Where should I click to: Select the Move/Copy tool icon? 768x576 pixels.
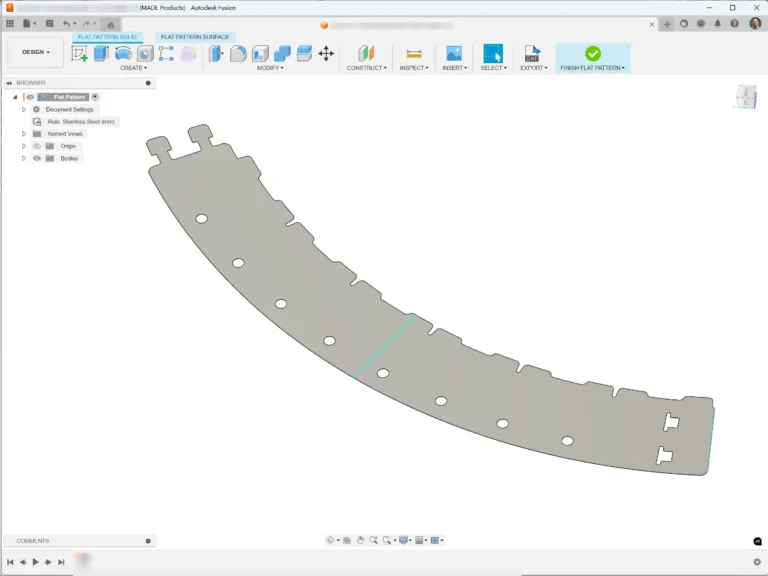coord(326,53)
